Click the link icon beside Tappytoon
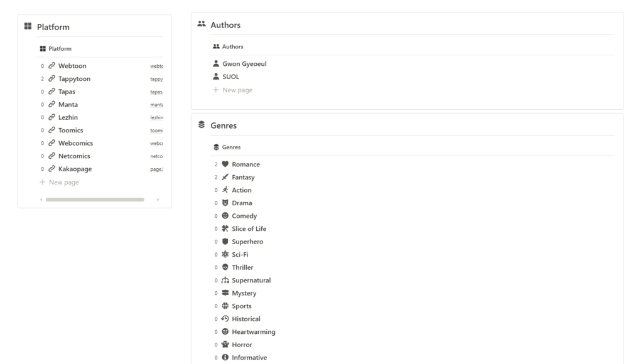Viewport: 631px width, 364px height. coord(51,79)
